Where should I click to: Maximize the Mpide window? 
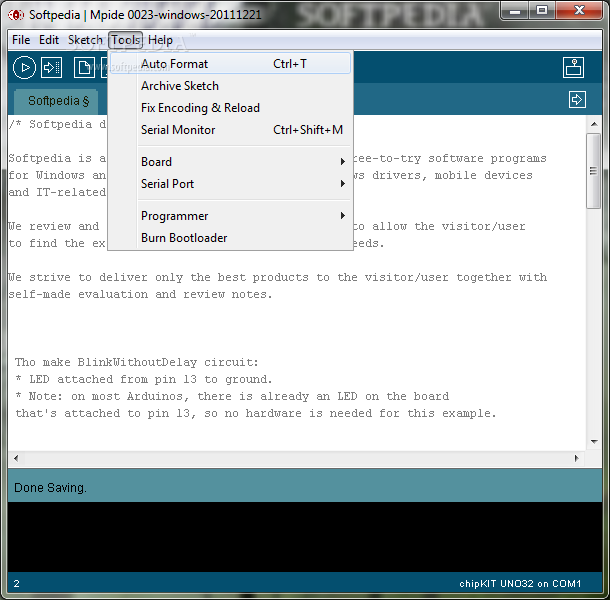point(542,11)
